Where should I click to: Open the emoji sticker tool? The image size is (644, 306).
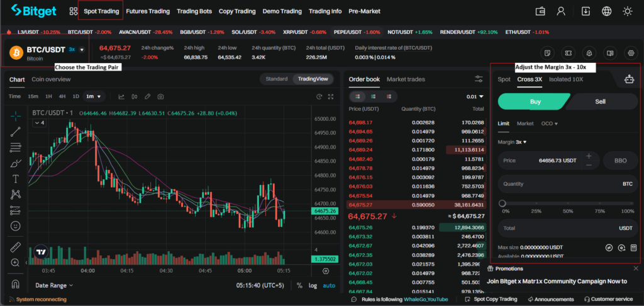click(16, 226)
